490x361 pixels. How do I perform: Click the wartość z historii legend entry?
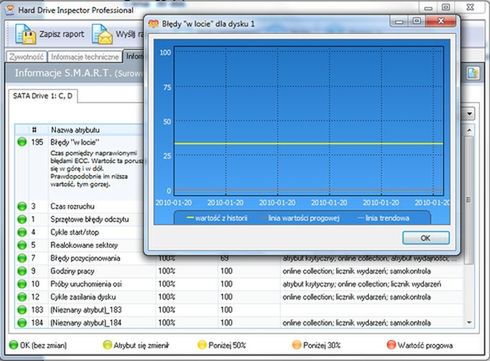pyautogui.click(x=217, y=218)
